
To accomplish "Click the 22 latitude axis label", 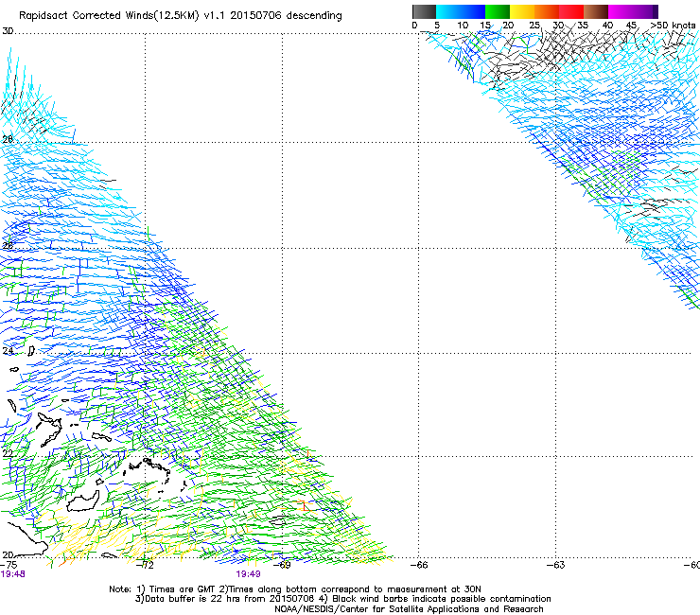I will click(8, 453).
